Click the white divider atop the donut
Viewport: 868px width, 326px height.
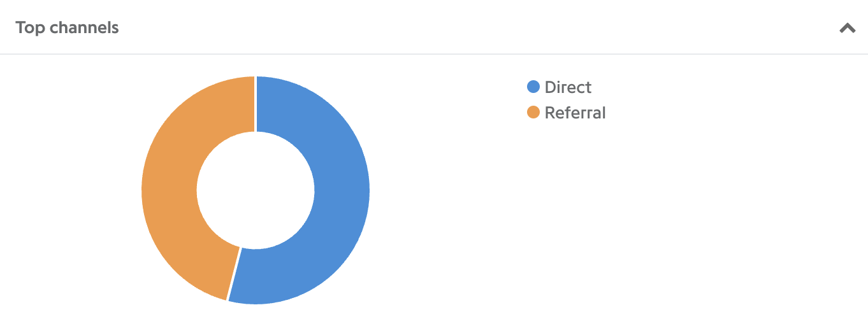256,104
